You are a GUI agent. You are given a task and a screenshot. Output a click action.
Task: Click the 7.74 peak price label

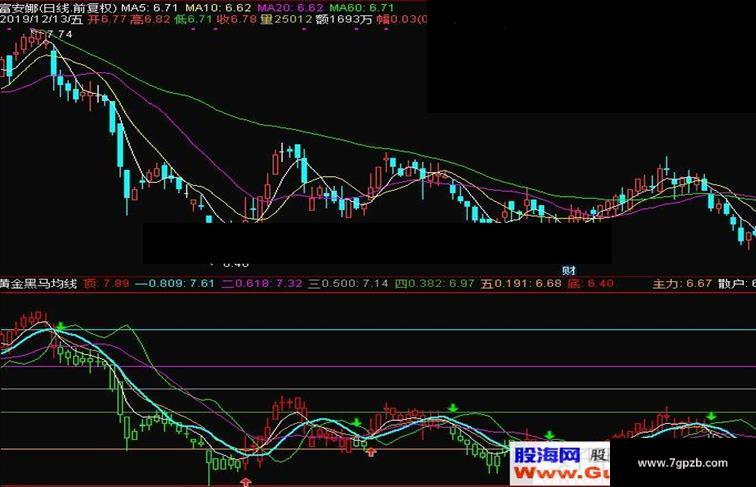(x=60, y=34)
